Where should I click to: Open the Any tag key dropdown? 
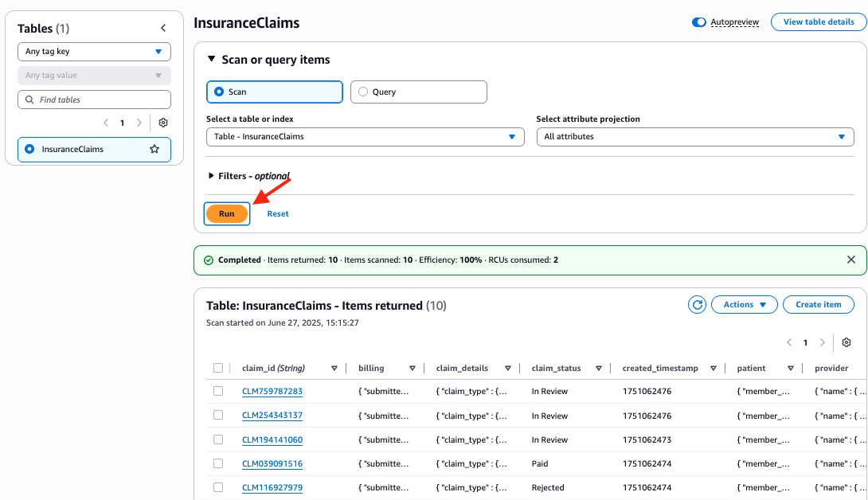(94, 52)
